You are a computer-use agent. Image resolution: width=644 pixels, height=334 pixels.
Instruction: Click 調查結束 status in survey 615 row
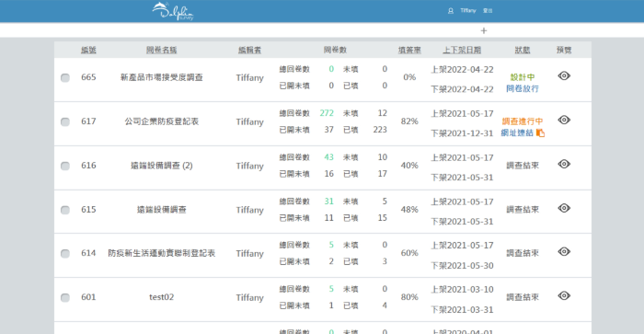coord(523,210)
